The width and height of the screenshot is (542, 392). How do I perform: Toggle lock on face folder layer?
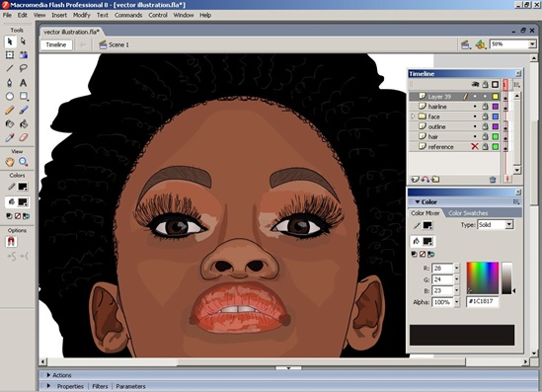(485, 117)
